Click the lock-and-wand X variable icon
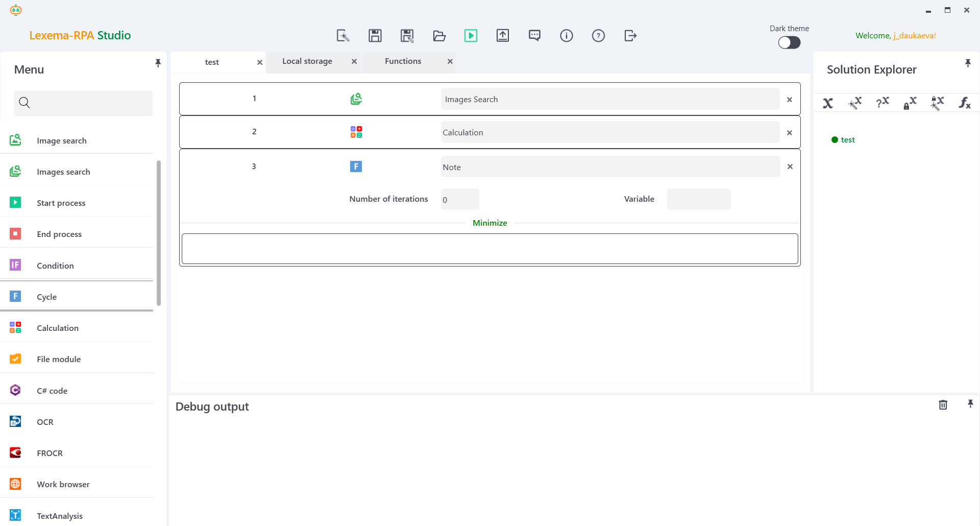This screenshot has width=980, height=526. point(938,103)
